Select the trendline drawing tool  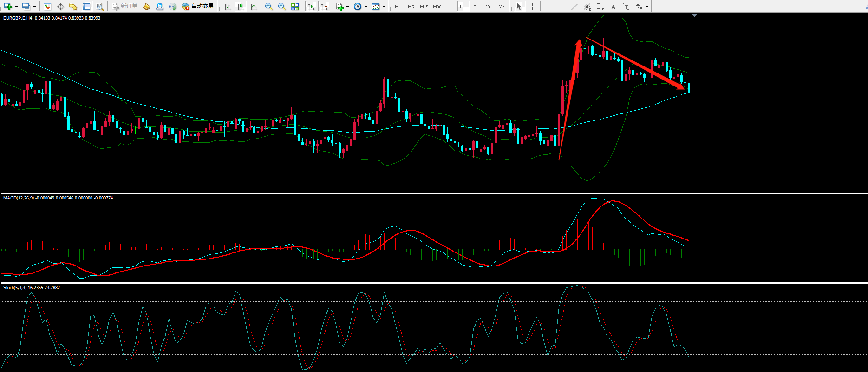(574, 7)
